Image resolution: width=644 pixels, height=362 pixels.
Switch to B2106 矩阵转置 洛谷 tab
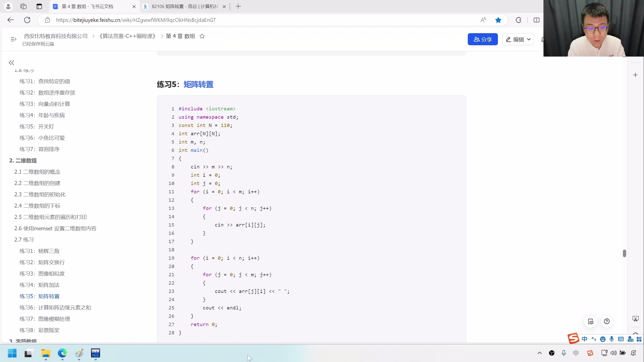coord(185,7)
